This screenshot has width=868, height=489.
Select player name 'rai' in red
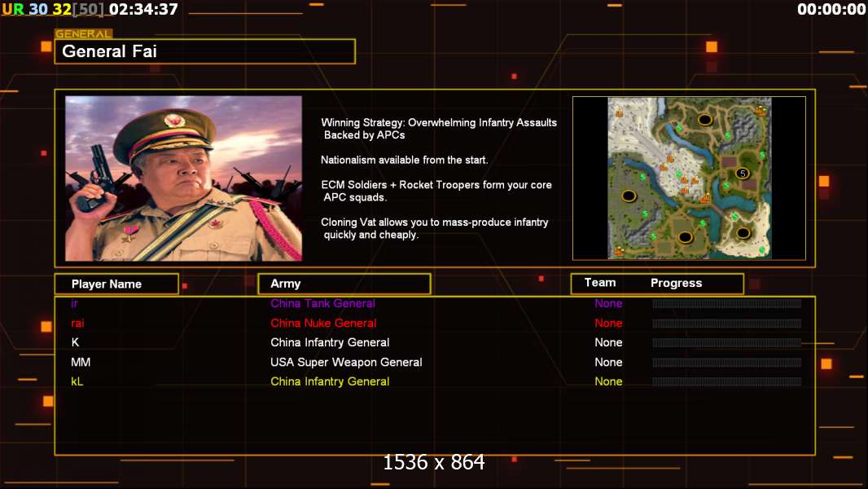(x=77, y=323)
